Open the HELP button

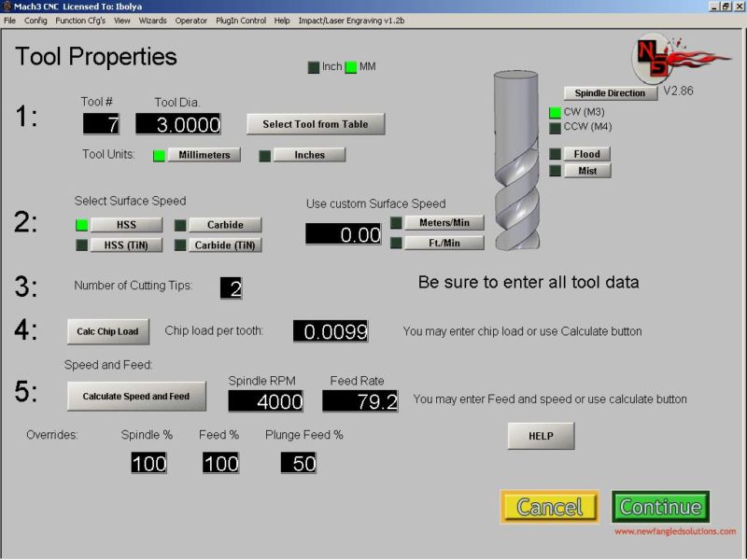[541, 436]
